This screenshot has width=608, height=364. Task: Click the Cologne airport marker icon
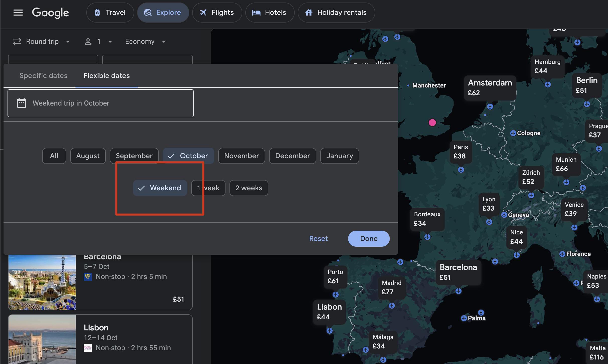point(513,133)
